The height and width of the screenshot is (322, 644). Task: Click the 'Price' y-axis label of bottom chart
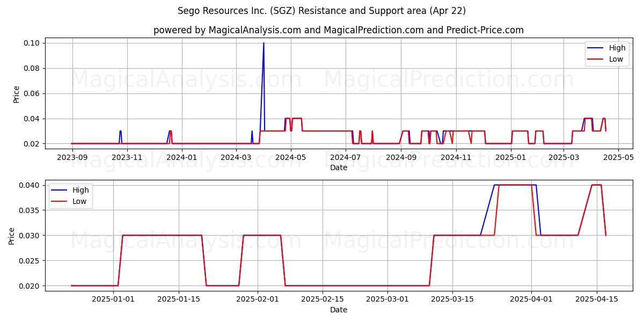(x=12, y=236)
